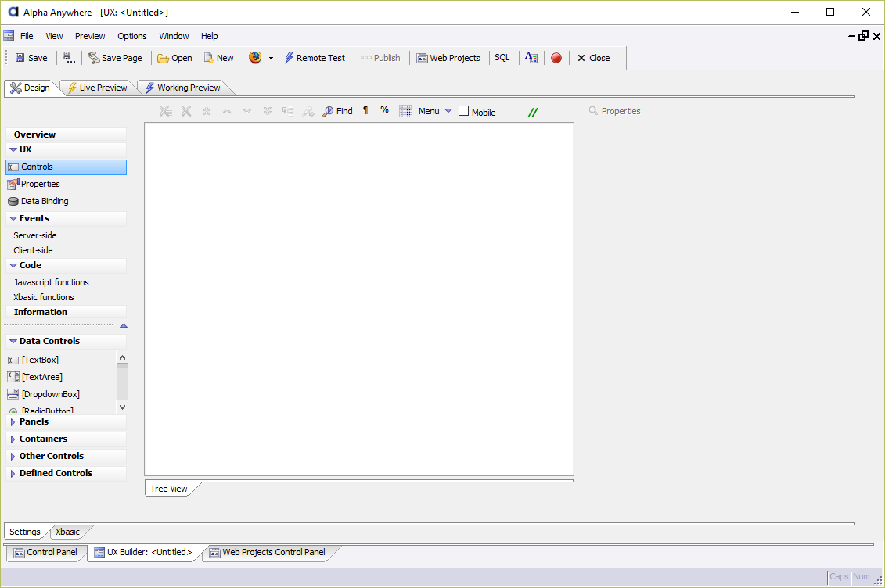This screenshot has width=885, height=588.
Task: Open the browser selection dropdown arrow
Action: [x=271, y=58]
